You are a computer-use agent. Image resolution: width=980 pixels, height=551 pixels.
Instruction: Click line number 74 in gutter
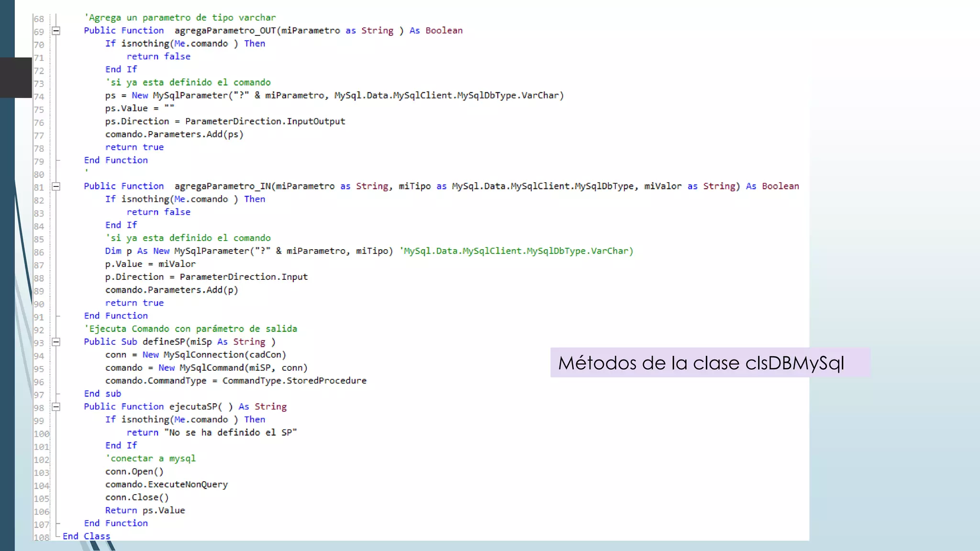point(39,97)
